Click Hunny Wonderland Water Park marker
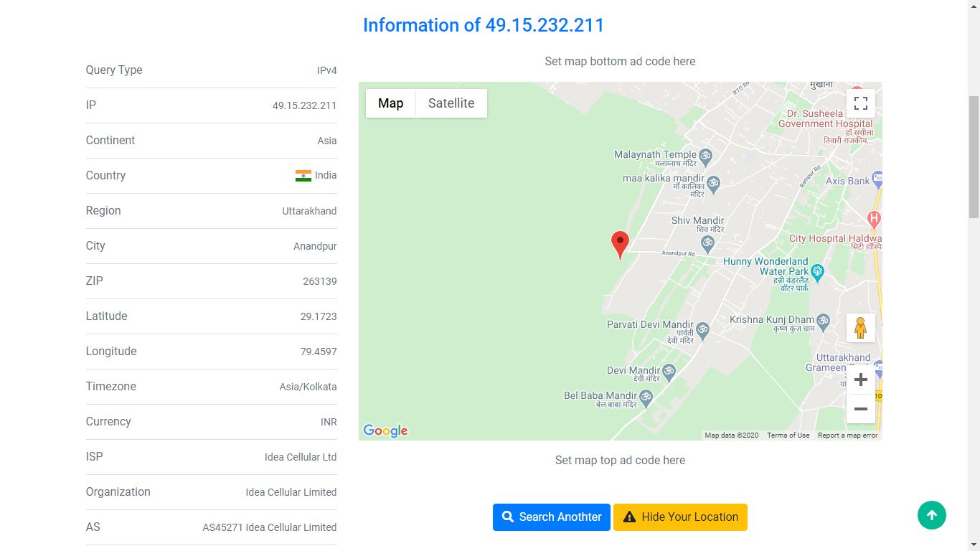Image resolution: width=980 pixels, height=551 pixels. [x=817, y=272]
